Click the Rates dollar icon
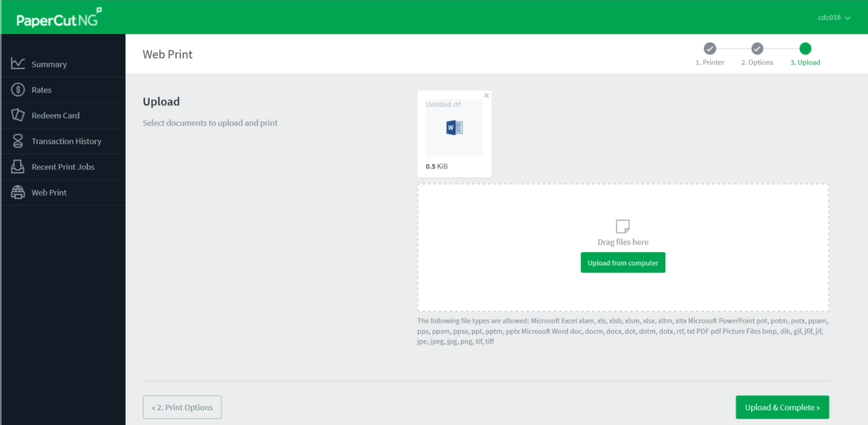868x425 pixels. (18, 90)
